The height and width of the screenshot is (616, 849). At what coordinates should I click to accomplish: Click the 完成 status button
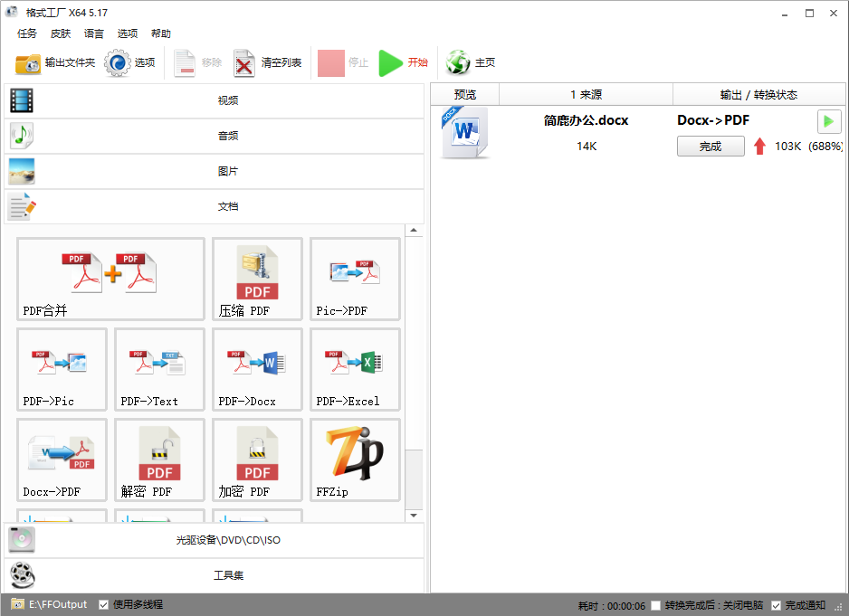[711, 147]
